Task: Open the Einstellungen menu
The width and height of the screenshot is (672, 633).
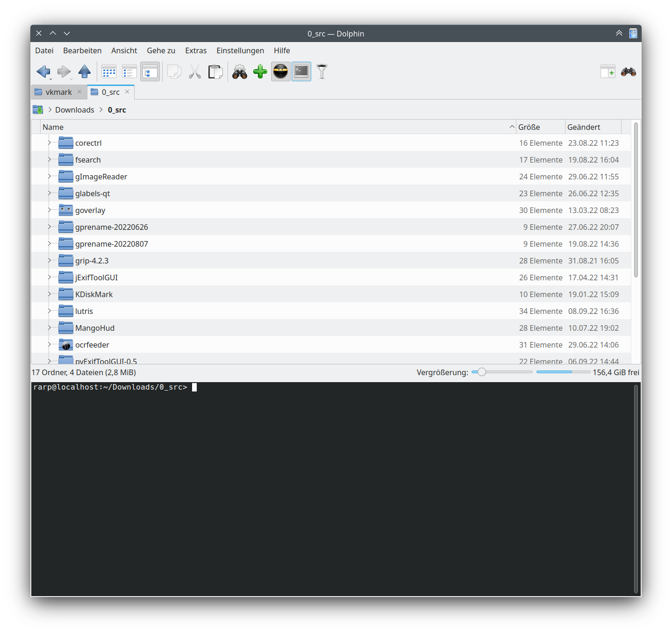Action: 240,50
